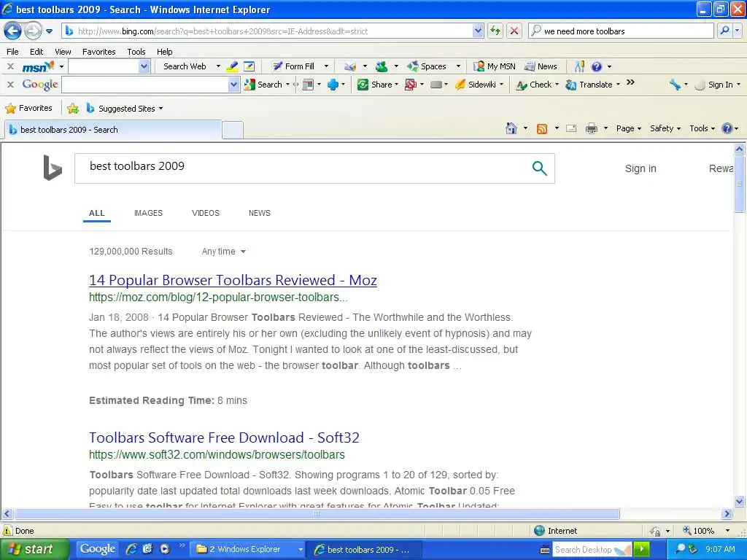Image resolution: width=747 pixels, height=560 pixels.
Task: Expand the Google toolbar search box dropdown
Action: point(233,85)
